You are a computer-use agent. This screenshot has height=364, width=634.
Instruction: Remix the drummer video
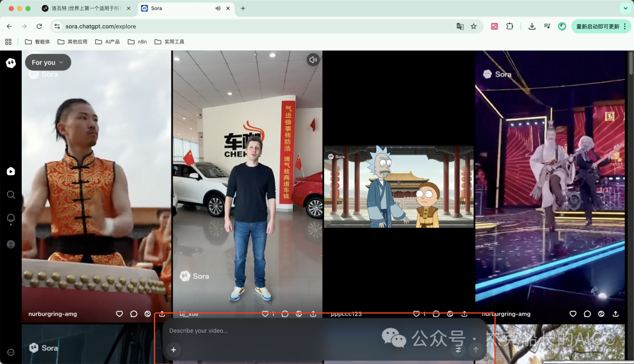[147, 314]
